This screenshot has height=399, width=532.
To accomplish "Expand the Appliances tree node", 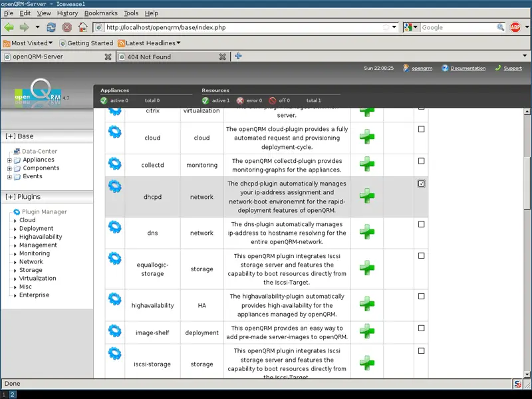I will [x=9, y=160].
